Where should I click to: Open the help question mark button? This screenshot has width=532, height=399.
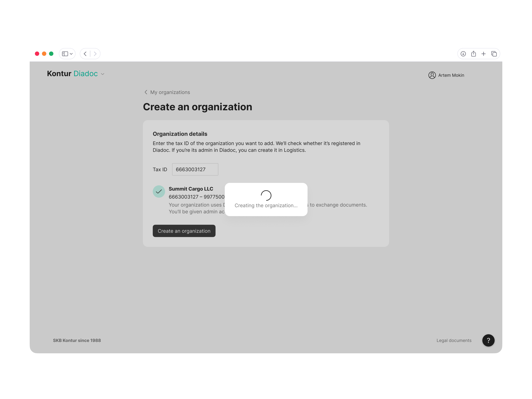[x=488, y=340]
